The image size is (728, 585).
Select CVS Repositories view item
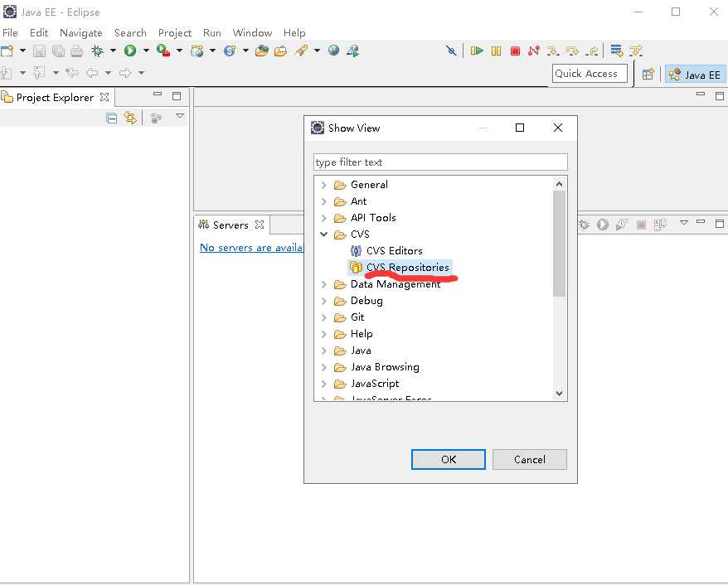pos(400,267)
